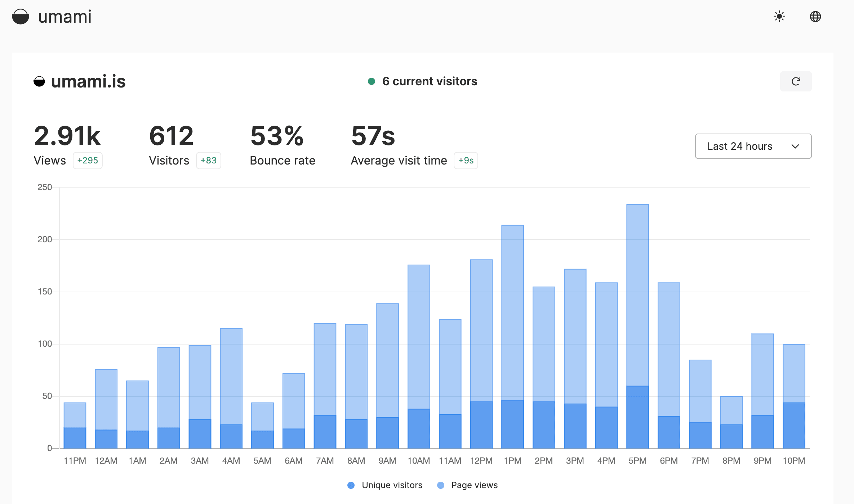Screen dimensions: 854x504
Task: Click the refresh data button
Action: pos(796,81)
